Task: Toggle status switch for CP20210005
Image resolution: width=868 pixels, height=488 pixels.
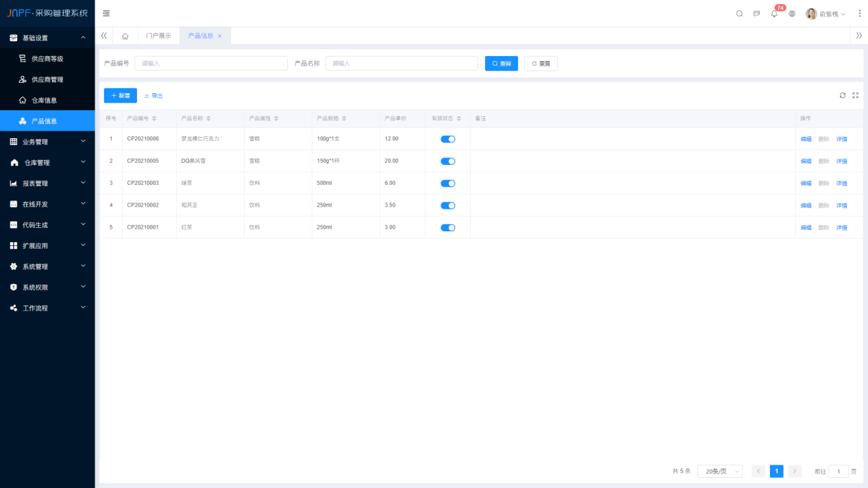Action: (448, 162)
